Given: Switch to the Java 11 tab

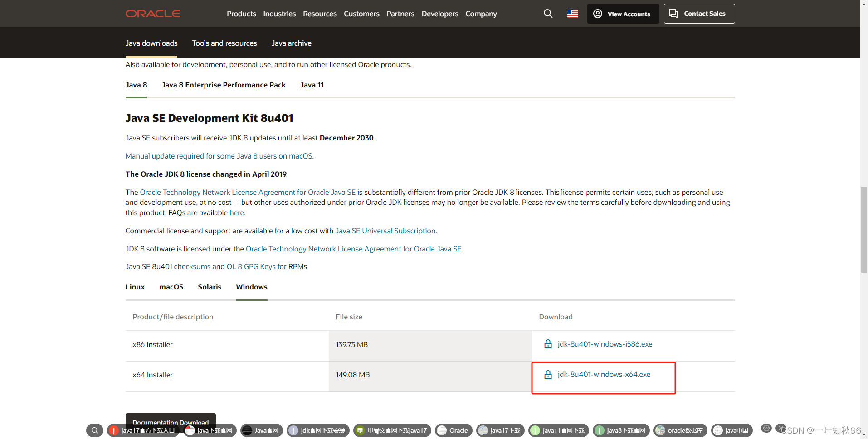Looking at the screenshot, I should click(312, 85).
